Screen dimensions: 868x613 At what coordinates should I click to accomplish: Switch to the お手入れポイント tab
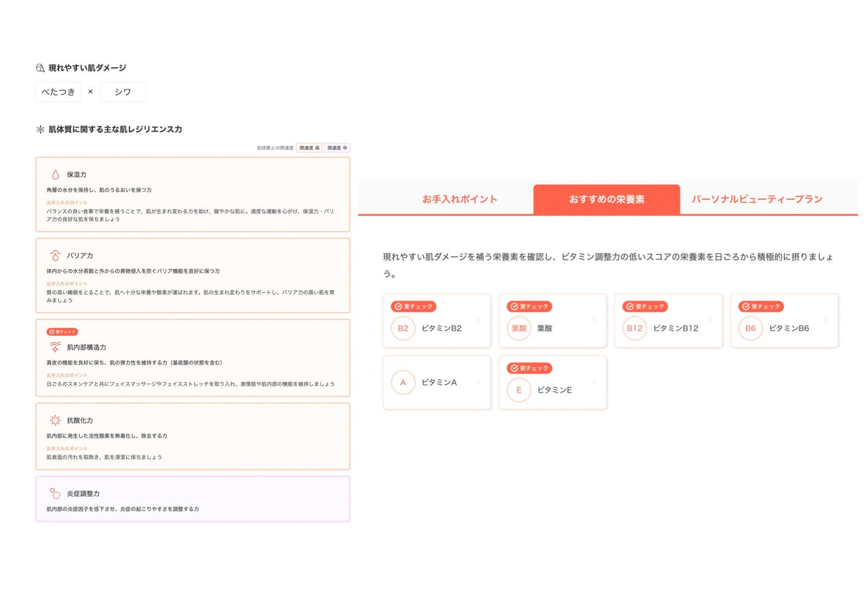[x=459, y=199]
